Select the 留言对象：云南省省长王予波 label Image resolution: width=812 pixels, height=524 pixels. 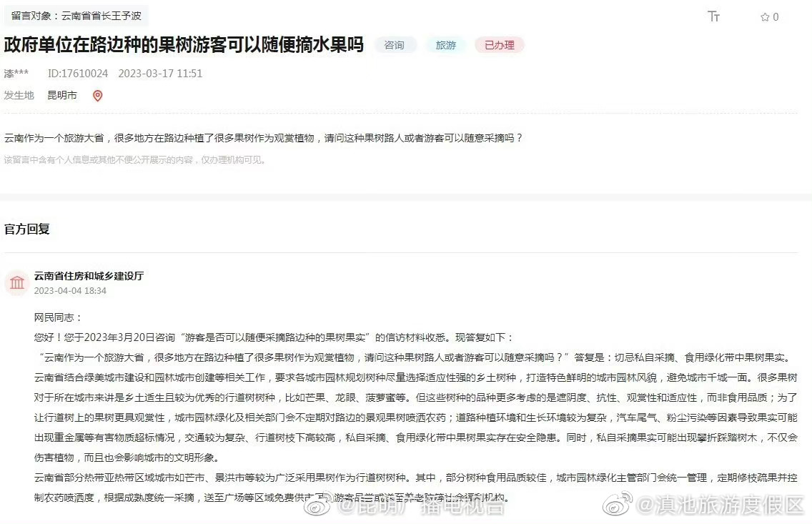(76, 16)
